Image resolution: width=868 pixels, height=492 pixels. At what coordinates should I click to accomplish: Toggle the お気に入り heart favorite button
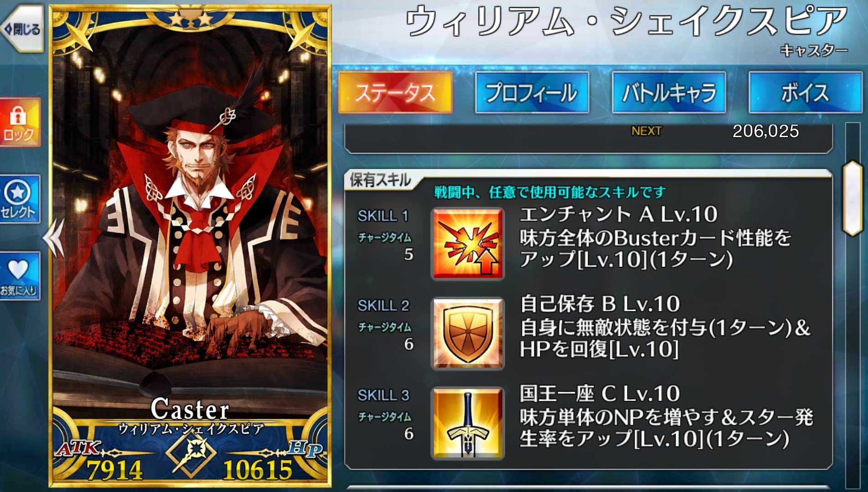pos(20,276)
